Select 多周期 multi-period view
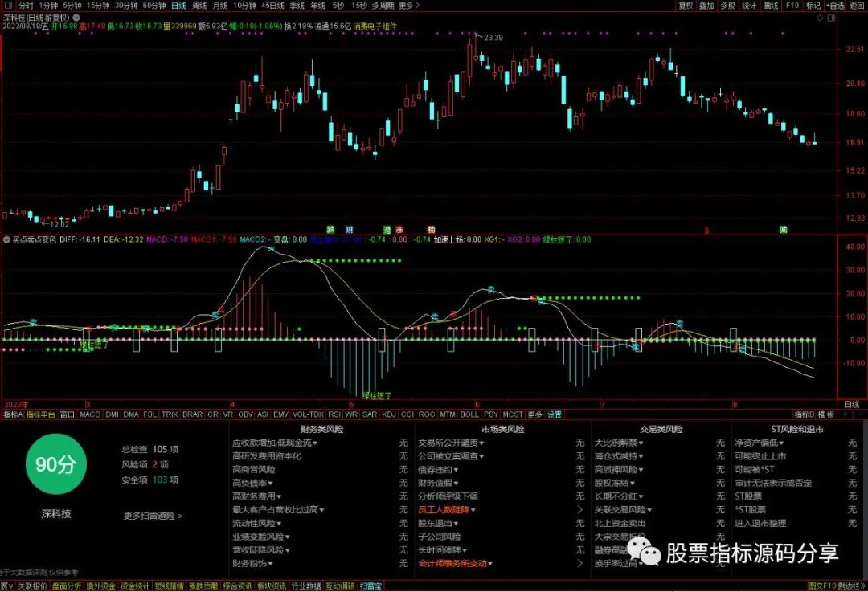 pos(383,5)
